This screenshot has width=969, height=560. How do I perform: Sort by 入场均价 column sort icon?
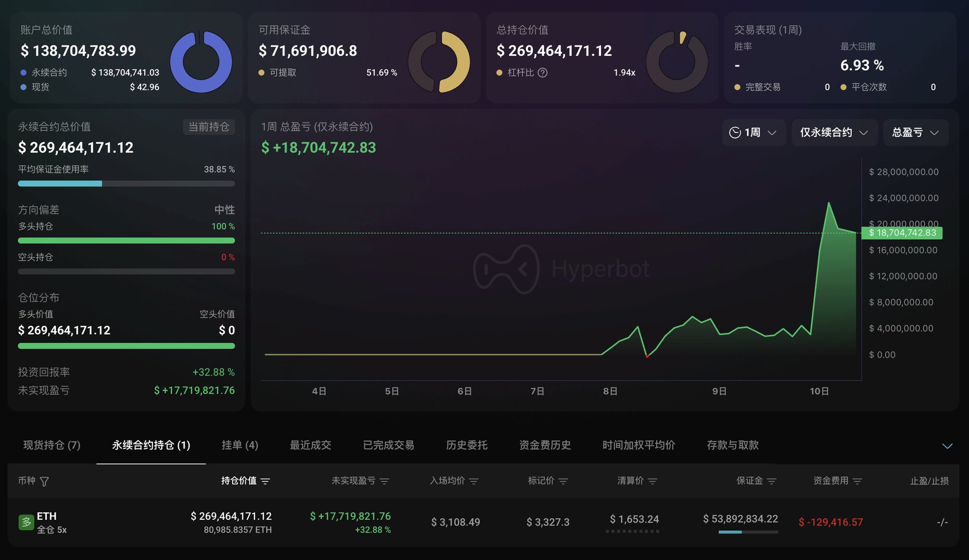coord(474,481)
